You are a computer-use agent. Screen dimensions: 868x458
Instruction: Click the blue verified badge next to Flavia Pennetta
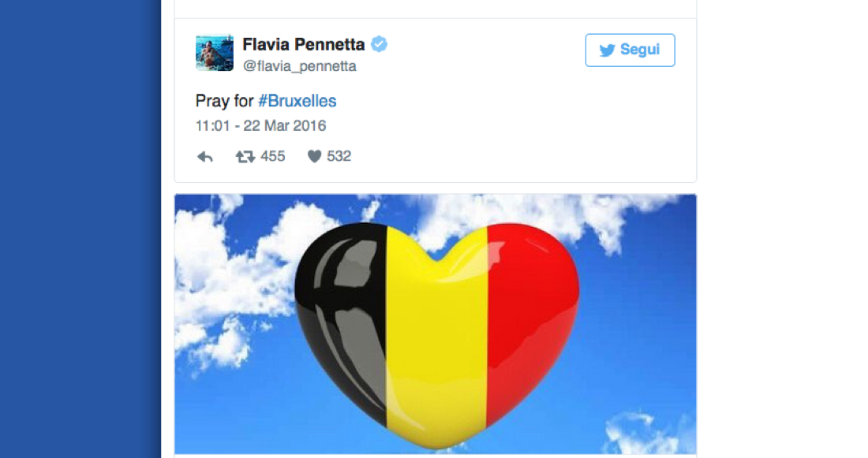click(379, 45)
